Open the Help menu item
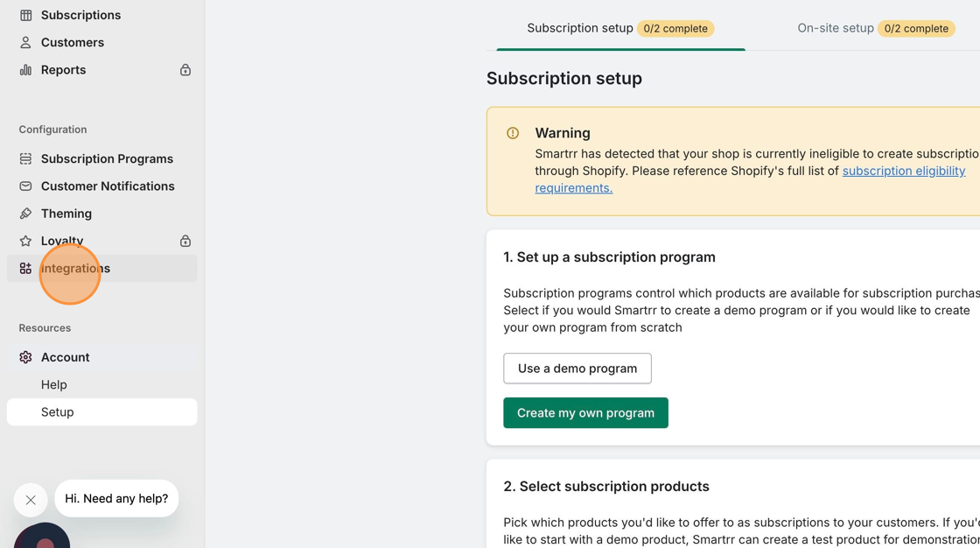 (54, 384)
